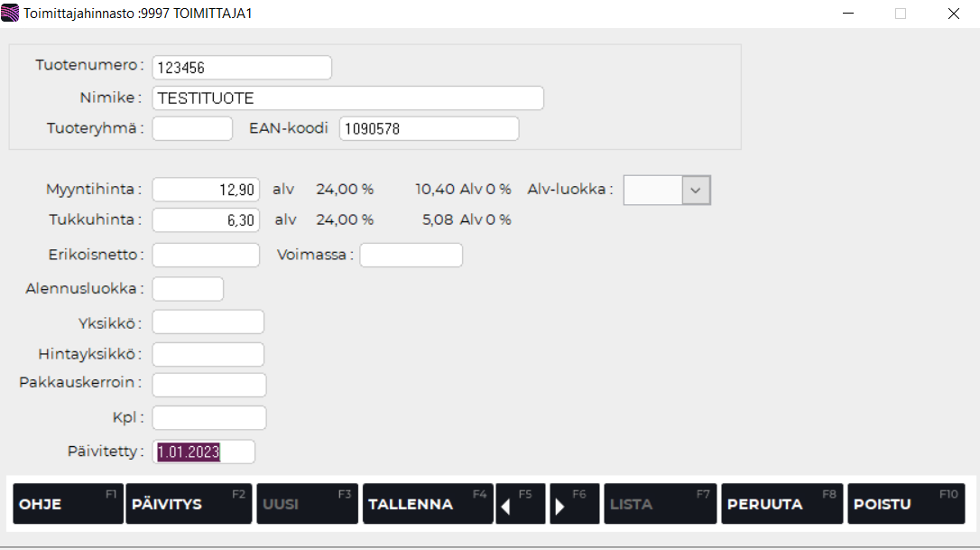Select the Nimike text field
The width and height of the screenshot is (980, 550).
click(347, 98)
